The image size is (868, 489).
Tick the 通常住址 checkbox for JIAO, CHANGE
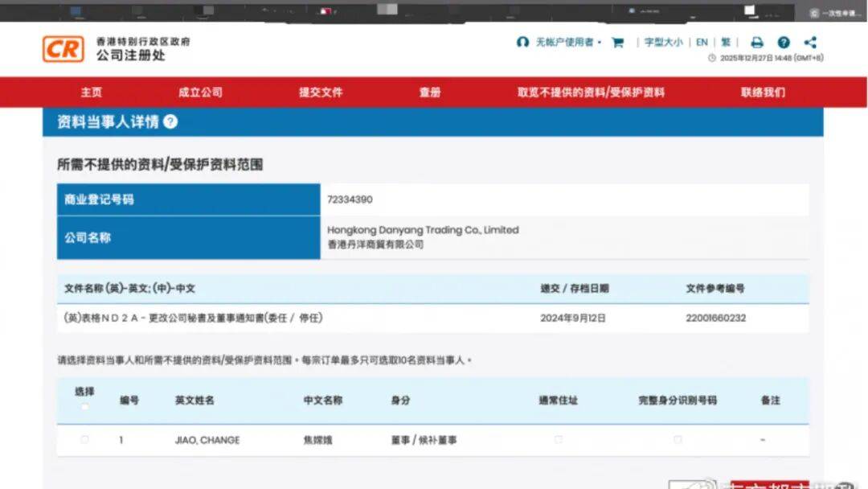click(558, 440)
